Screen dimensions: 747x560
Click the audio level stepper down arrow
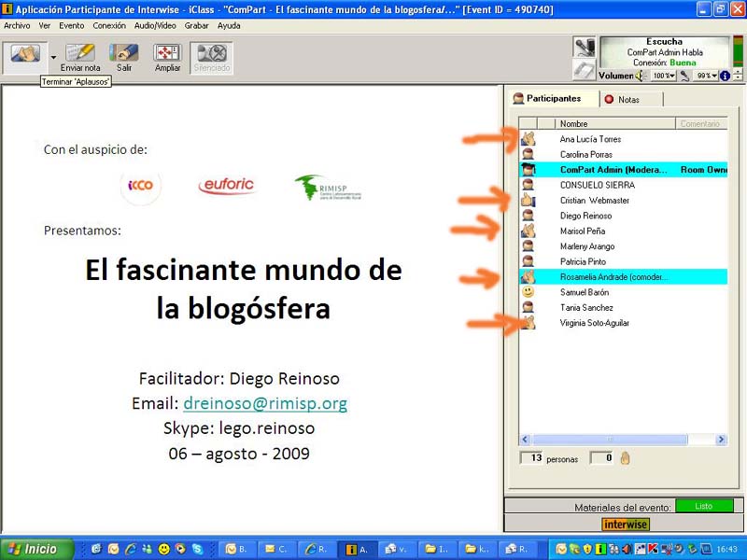click(738, 78)
